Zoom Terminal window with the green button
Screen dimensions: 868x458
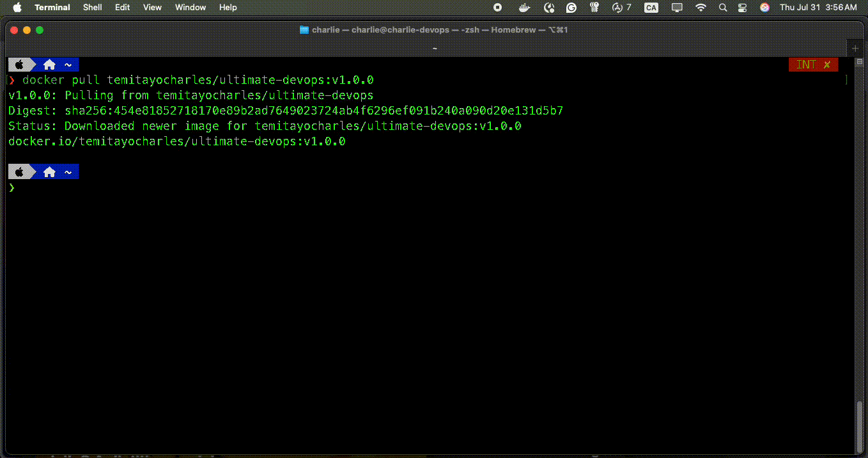pyautogui.click(x=40, y=30)
